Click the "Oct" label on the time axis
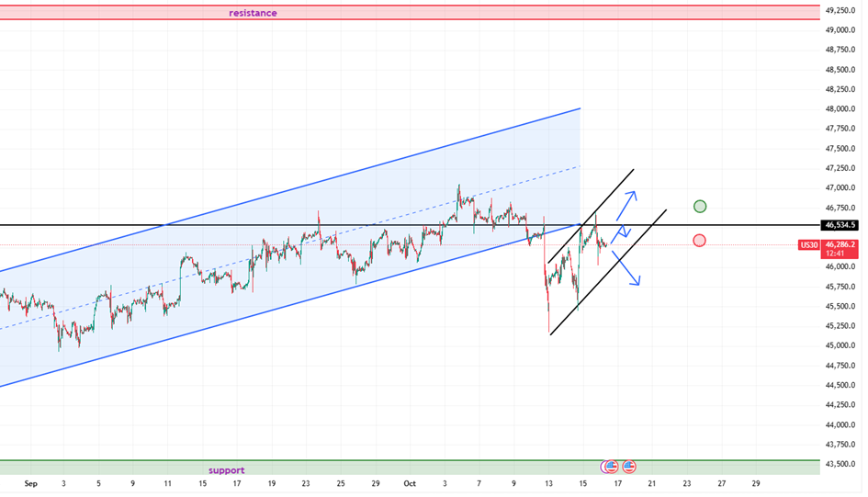The width and height of the screenshot is (868, 497). tap(411, 482)
